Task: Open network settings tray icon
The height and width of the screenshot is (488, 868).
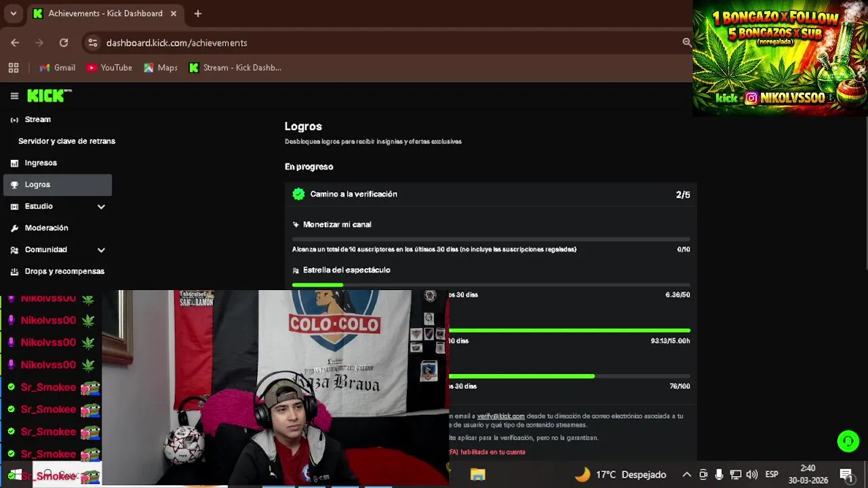Action: [x=735, y=474]
